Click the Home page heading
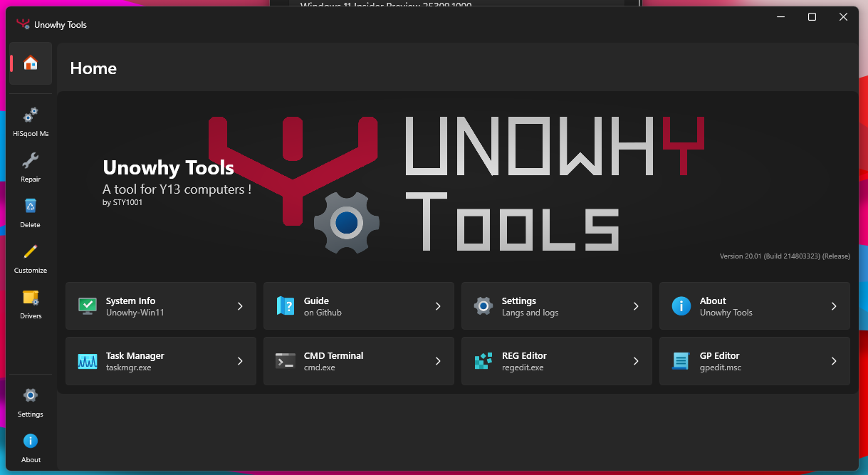 (x=93, y=68)
